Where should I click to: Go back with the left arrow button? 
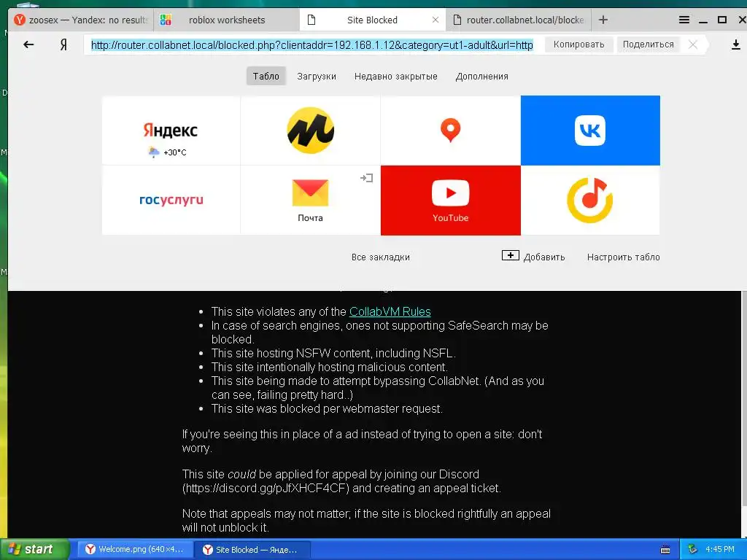[28, 44]
